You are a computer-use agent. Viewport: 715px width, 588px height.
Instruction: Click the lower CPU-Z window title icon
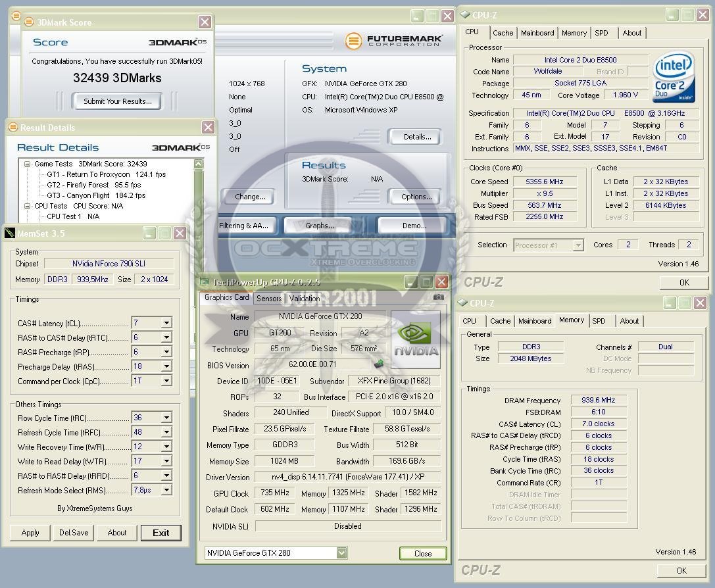(463, 303)
